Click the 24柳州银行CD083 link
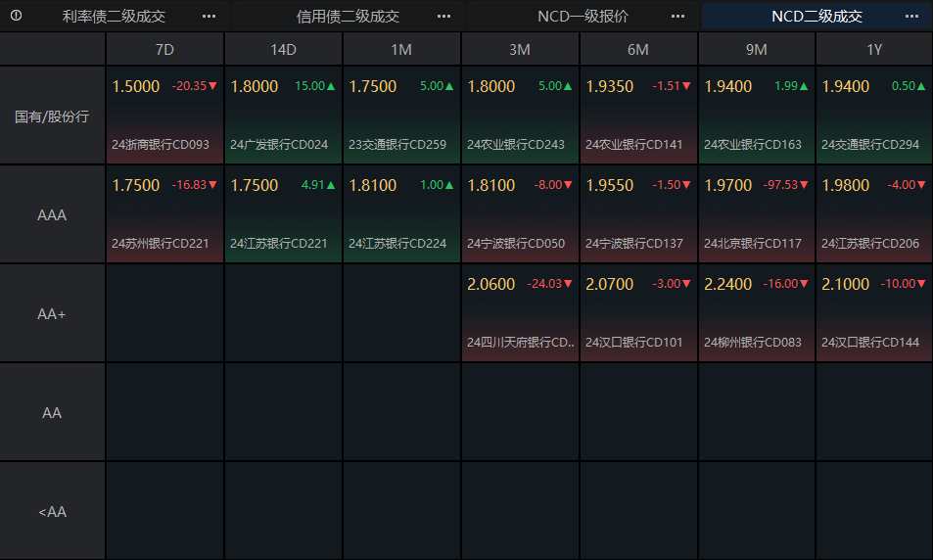 (x=752, y=343)
